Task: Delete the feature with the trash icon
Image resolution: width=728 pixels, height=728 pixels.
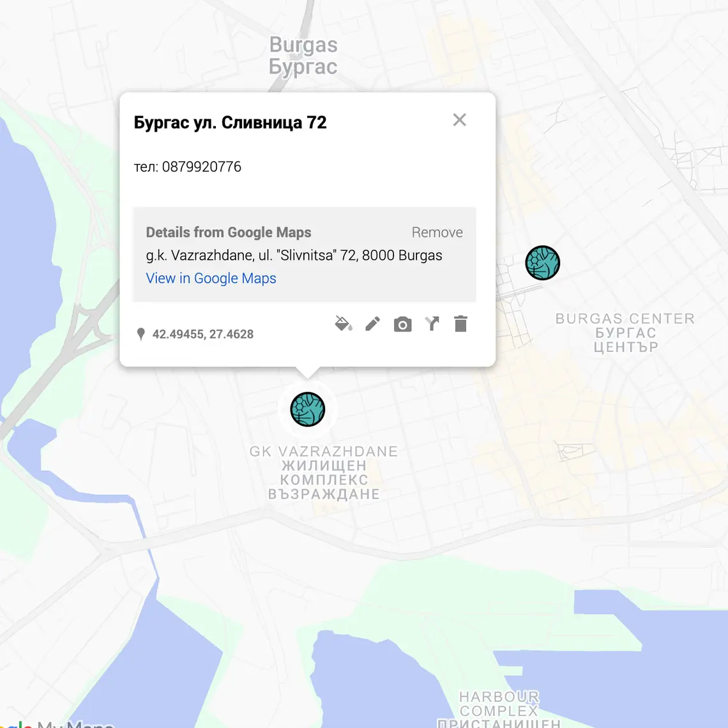Action: click(x=460, y=324)
